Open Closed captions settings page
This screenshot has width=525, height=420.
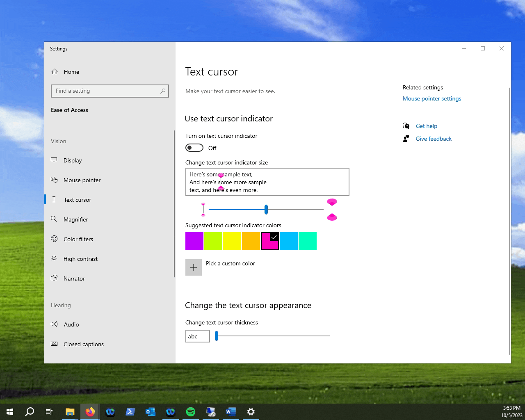pyautogui.click(x=83, y=344)
